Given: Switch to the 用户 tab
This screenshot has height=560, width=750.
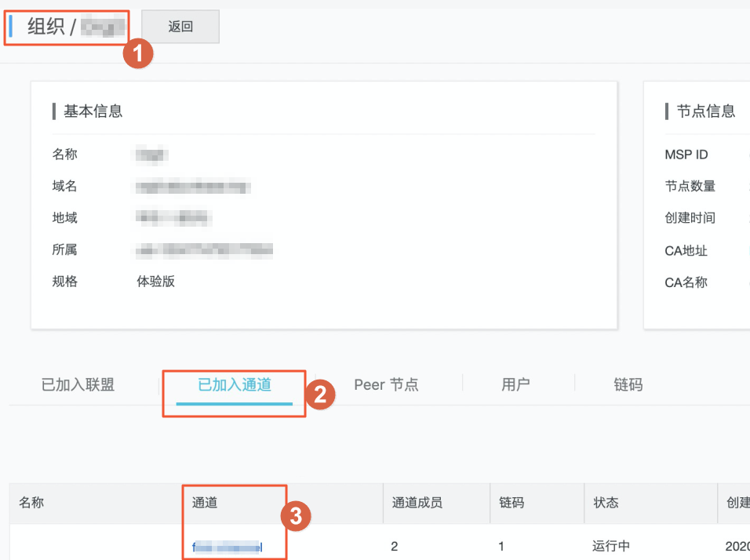Looking at the screenshot, I should pyautogui.click(x=517, y=384).
